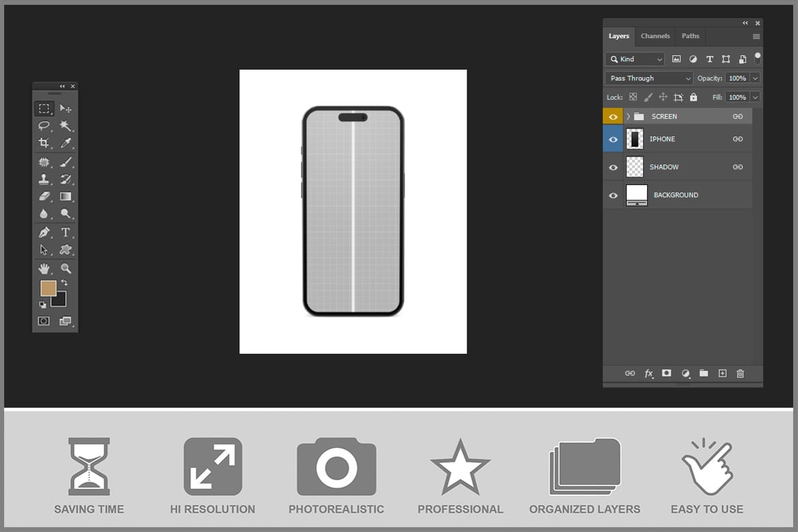
Task: Select the Path Selection tool
Action: [x=44, y=250]
